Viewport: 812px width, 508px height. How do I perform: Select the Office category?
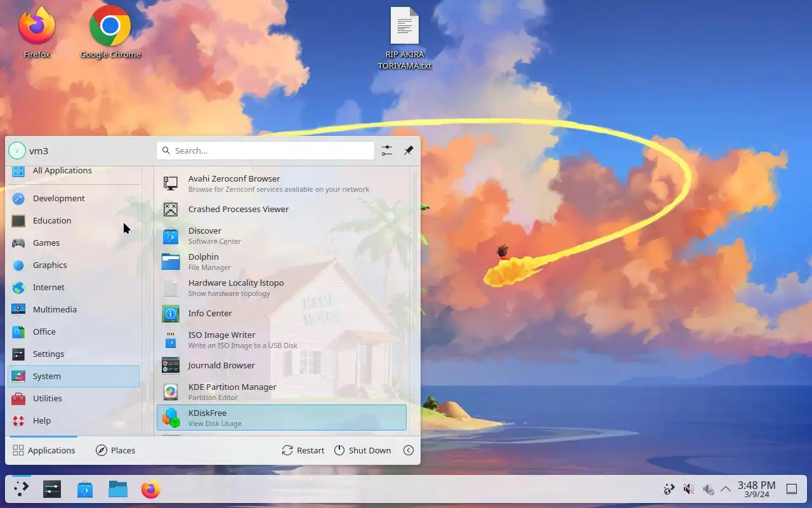(x=74, y=331)
